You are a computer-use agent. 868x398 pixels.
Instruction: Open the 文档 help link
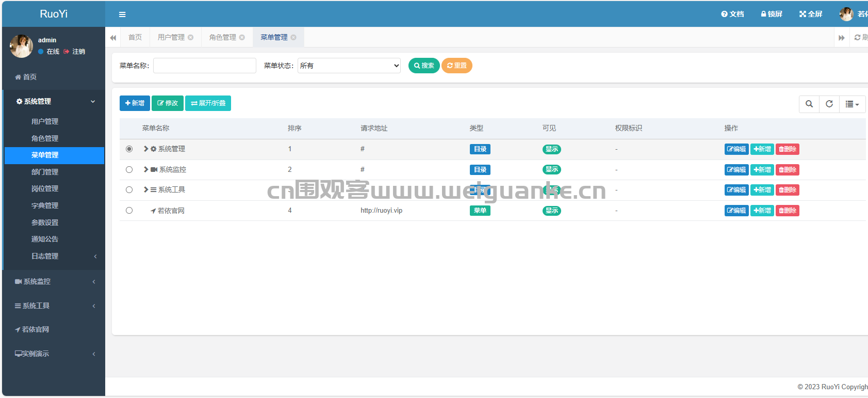click(732, 14)
